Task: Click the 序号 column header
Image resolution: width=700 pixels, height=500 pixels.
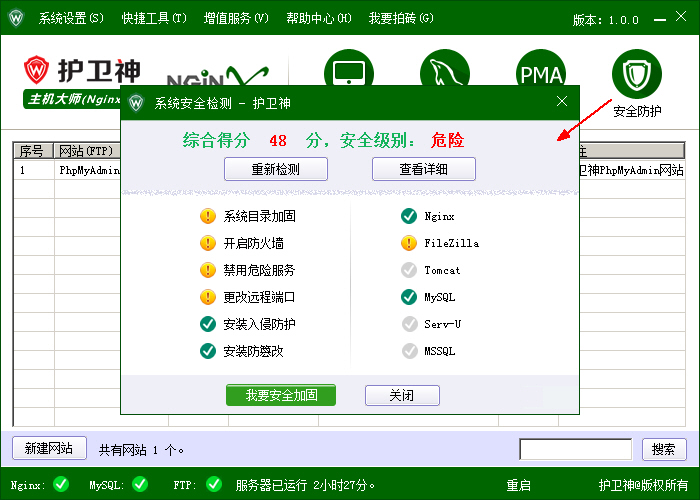Action: [33, 151]
